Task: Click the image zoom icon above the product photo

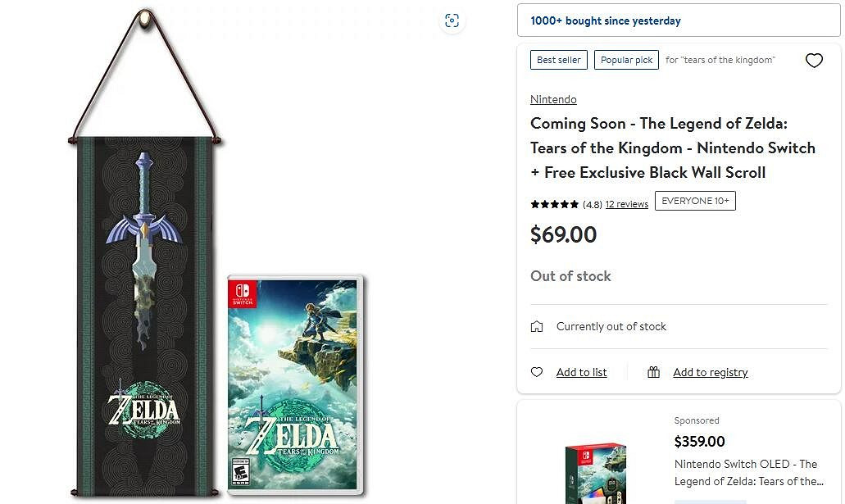Action: coord(452,21)
